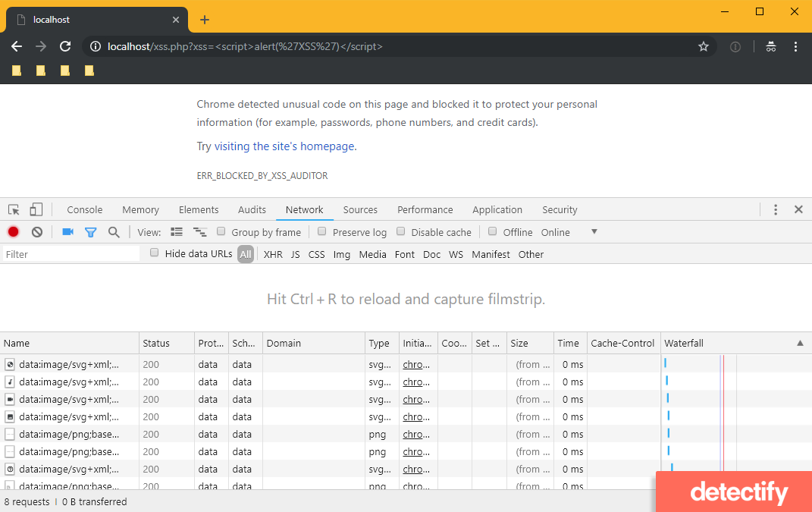Viewport: 812px width, 512px height.
Task: Sort requests by Status column header
Action: pos(167,343)
